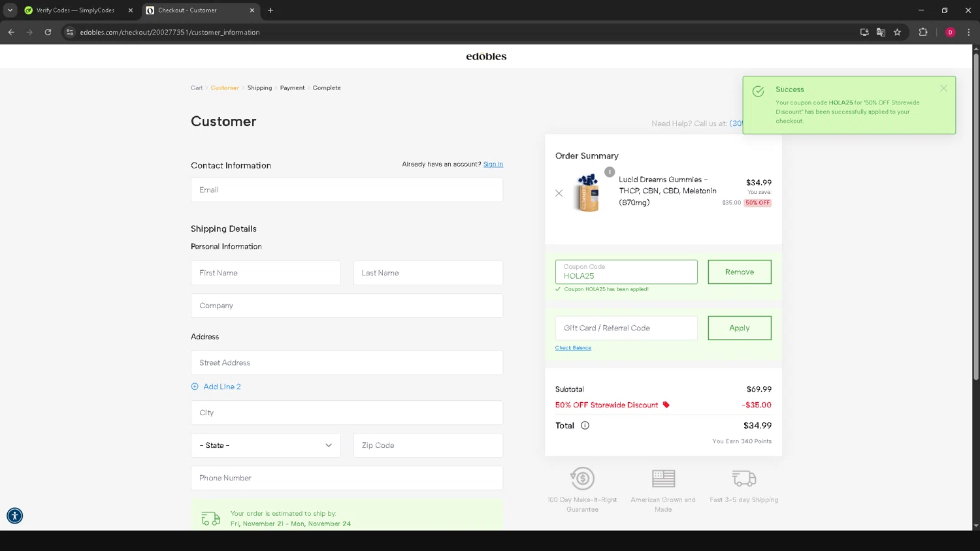Click the translate page icon

(881, 32)
